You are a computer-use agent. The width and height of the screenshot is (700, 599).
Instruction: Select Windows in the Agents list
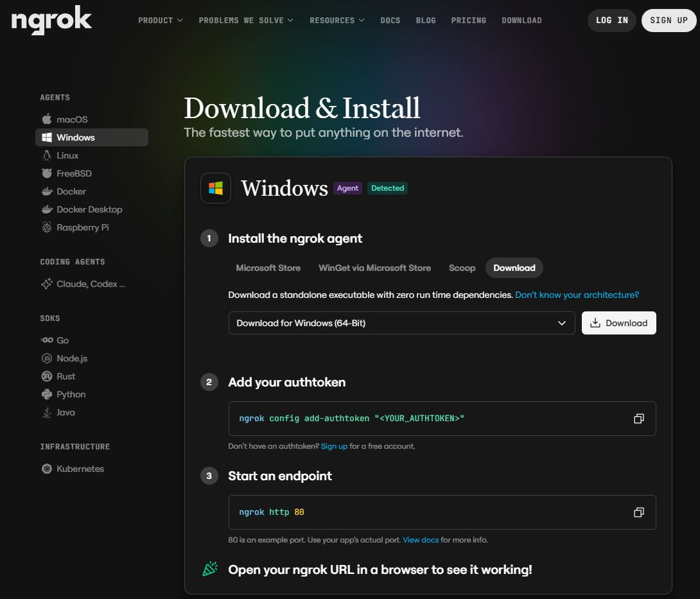tap(92, 137)
